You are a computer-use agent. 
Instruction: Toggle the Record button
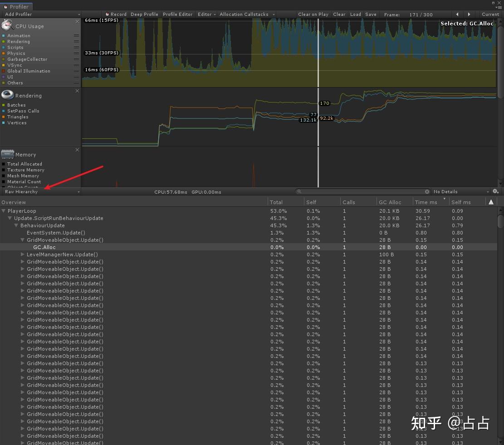pos(116,15)
